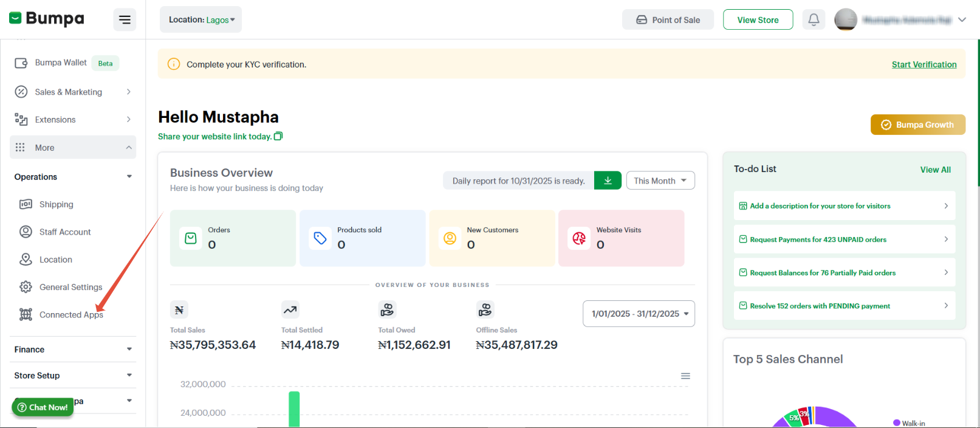Open the Location menu item
Viewport: 980px width, 428px height.
pos(56,260)
